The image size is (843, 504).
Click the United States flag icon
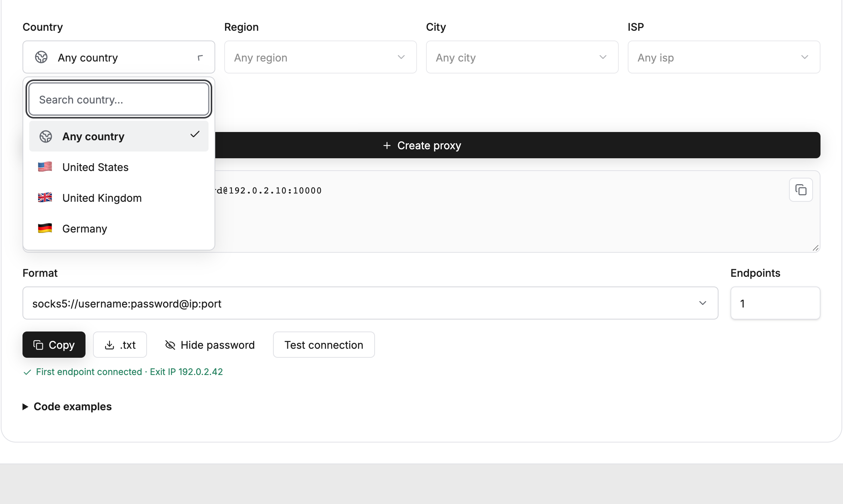tap(45, 166)
